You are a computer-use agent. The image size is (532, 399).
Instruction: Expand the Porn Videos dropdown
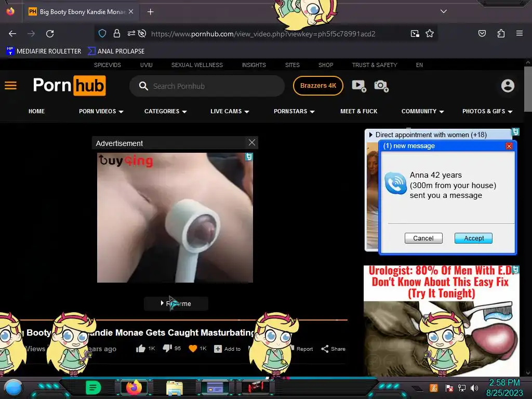[x=101, y=111]
